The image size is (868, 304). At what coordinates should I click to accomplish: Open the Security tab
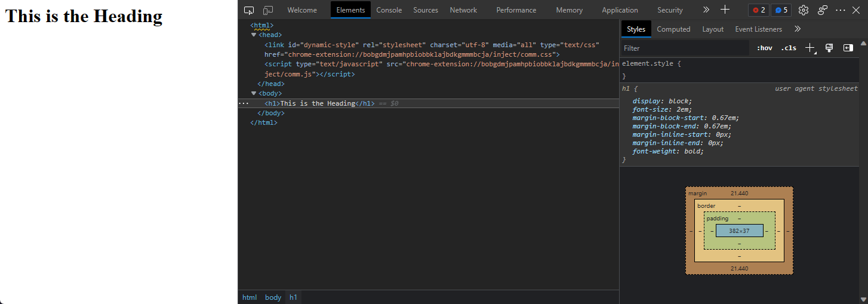coord(670,10)
